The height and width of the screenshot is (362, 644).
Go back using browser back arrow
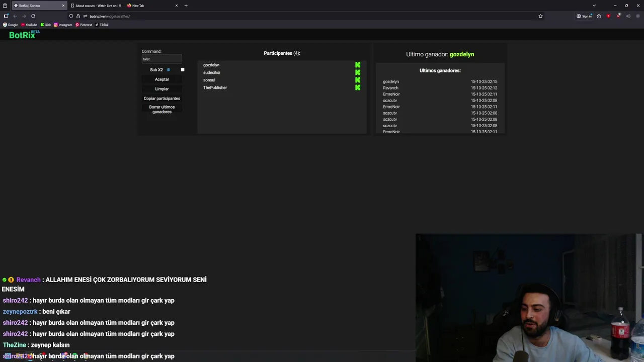tap(15, 16)
